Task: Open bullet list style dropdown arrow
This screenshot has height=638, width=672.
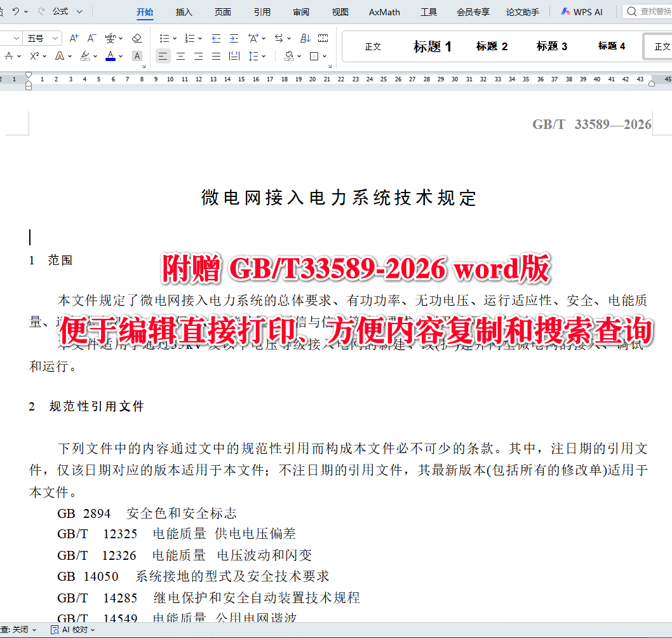Action: pos(175,39)
